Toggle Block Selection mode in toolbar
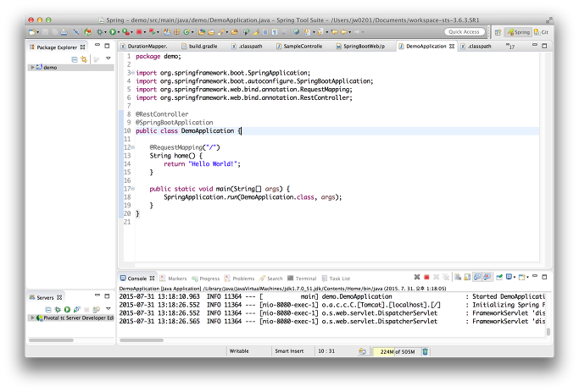 [265, 32]
